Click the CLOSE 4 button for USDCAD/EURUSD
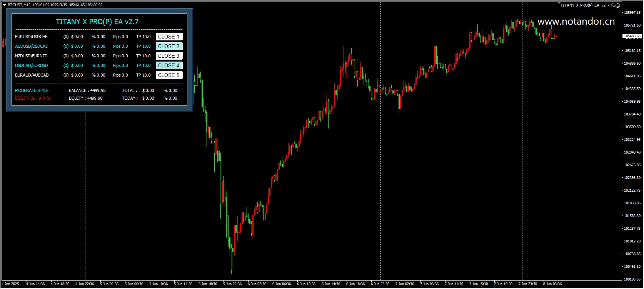Viewport: 644px width, 289px height. pos(169,65)
